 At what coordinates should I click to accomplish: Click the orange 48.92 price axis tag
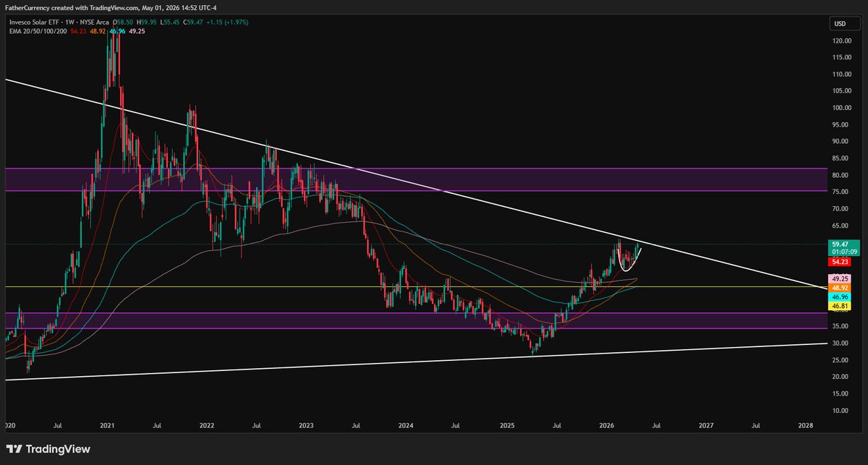point(840,288)
